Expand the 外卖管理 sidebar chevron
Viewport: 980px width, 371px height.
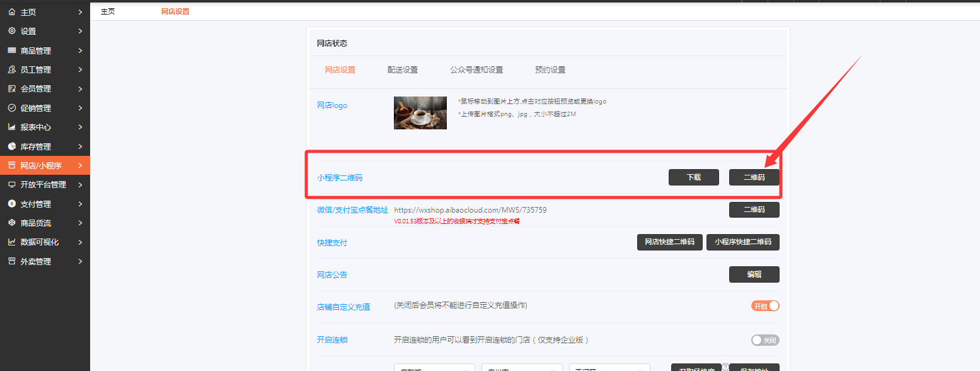[80, 261]
